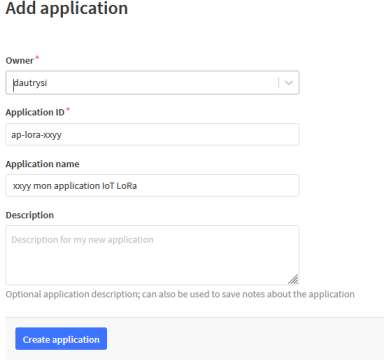Click the dautrysi text in Owner box

[30, 83]
